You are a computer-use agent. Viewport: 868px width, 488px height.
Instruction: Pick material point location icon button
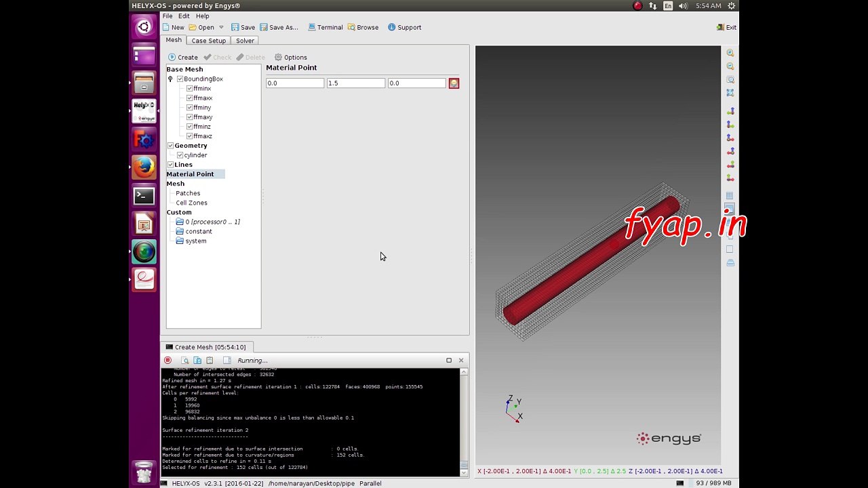[454, 83]
